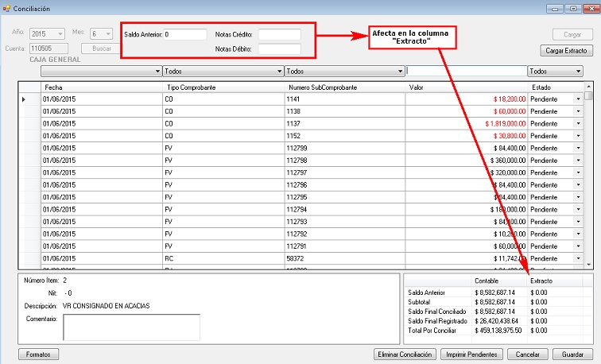601x364 pixels.
Task: Open the Estado filter dropdown above grid
Action: pos(554,71)
